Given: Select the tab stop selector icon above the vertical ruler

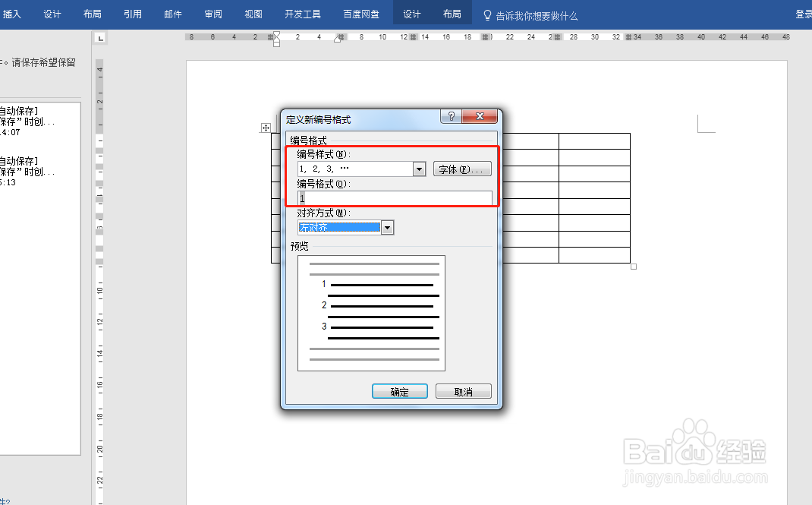Looking at the screenshot, I should 99,36.
